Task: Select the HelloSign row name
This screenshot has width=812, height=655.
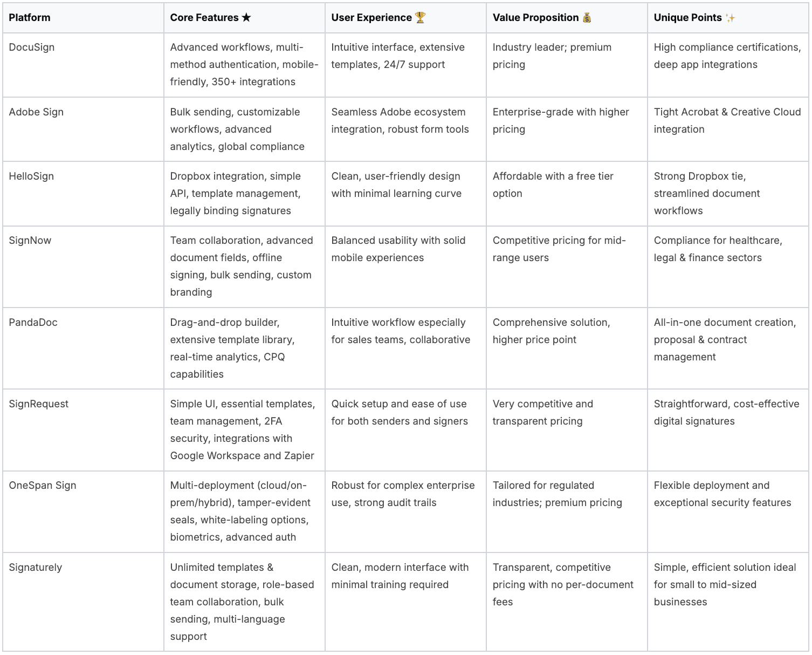Action: point(31,176)
